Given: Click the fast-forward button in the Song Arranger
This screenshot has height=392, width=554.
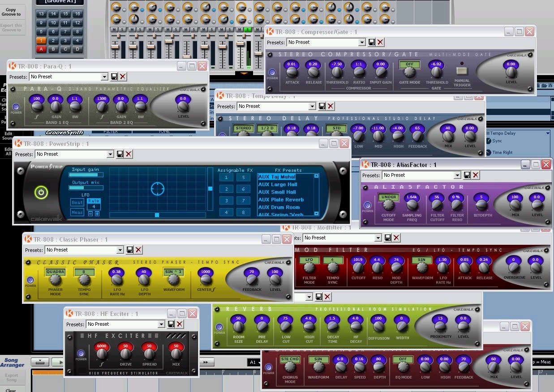Looking at the screenshot, I should pos(206,362).
